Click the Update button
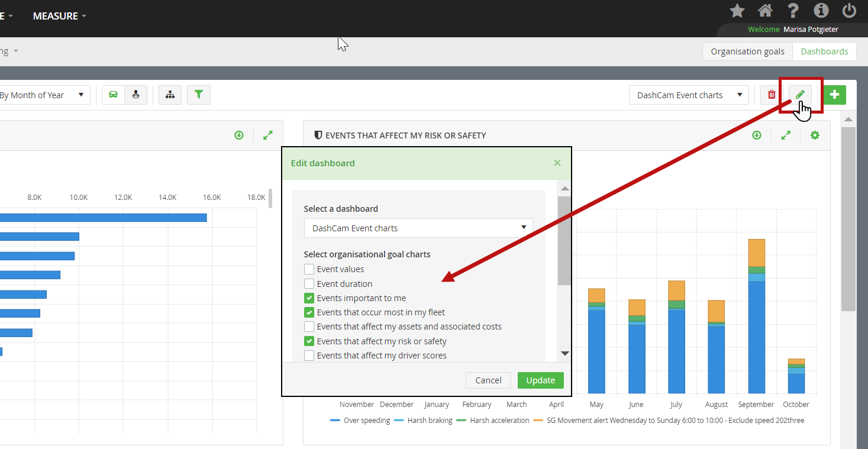This screenshot has width=868, height=449. tap(541, 380)
